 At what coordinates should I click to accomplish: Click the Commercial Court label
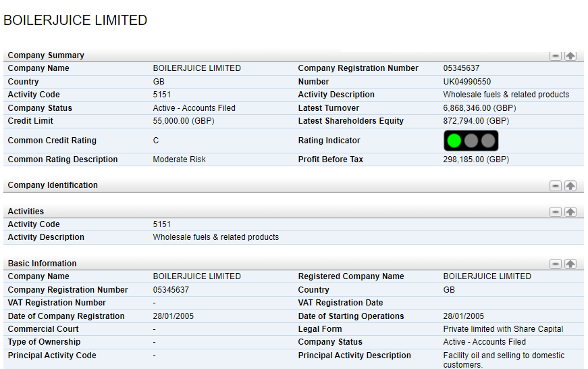click(x=43, y=329)
